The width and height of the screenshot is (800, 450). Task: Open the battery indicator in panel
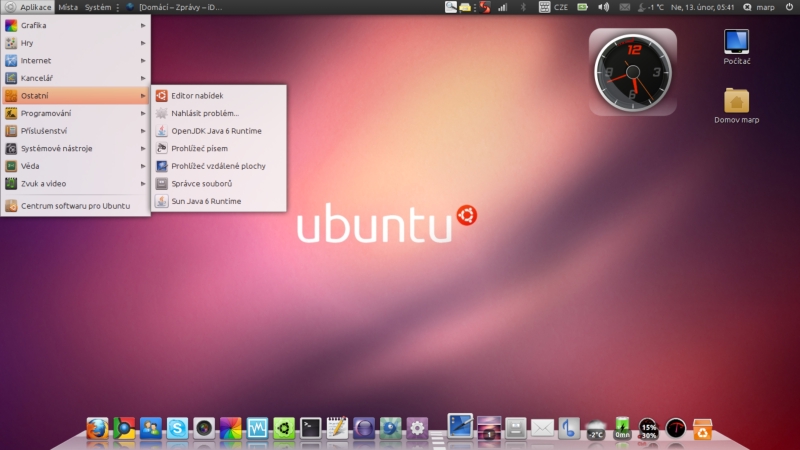(x=582, y=7)
